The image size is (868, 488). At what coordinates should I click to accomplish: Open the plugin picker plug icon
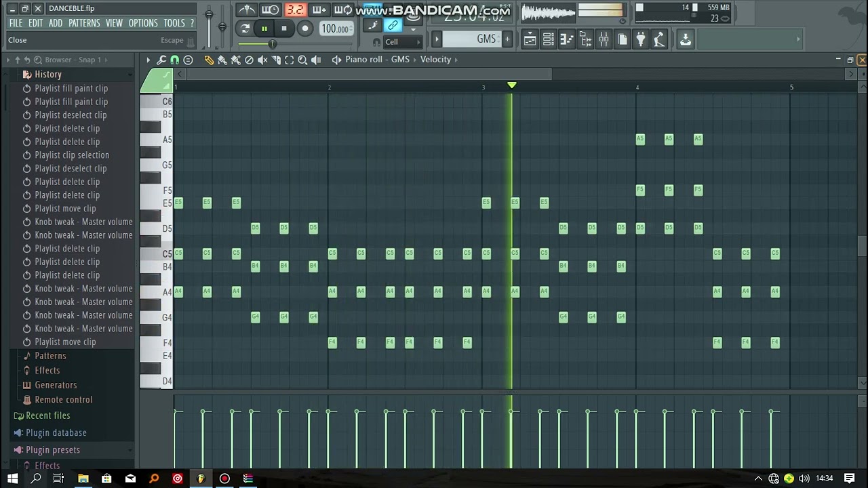pos(640,39)
